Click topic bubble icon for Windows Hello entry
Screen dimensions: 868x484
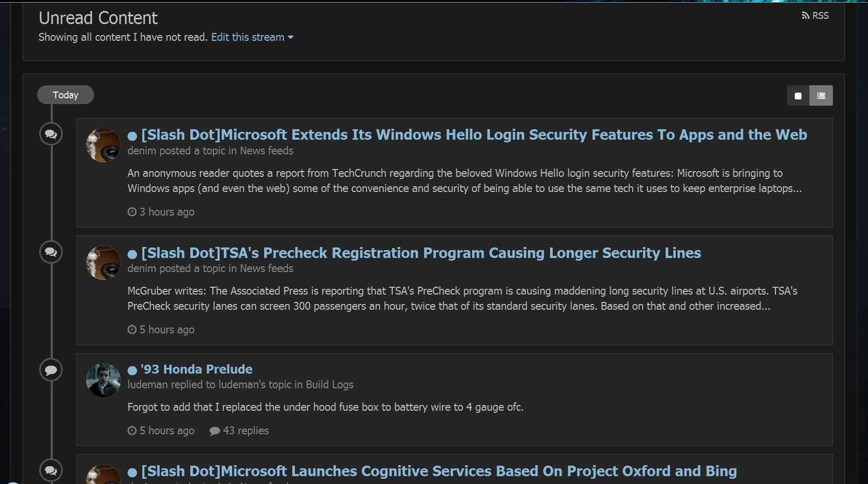(51, 134)
